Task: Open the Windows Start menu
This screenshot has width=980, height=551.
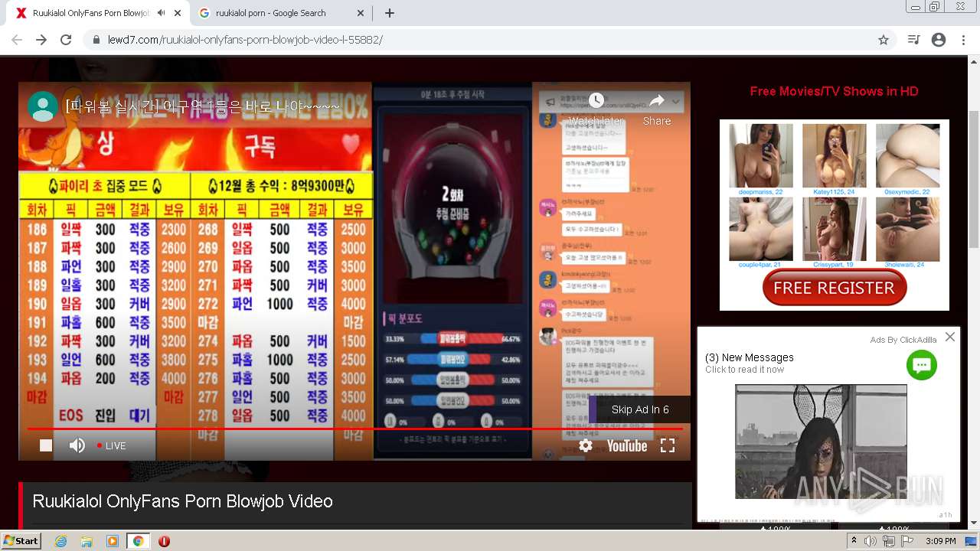Action: pos(21,541)
